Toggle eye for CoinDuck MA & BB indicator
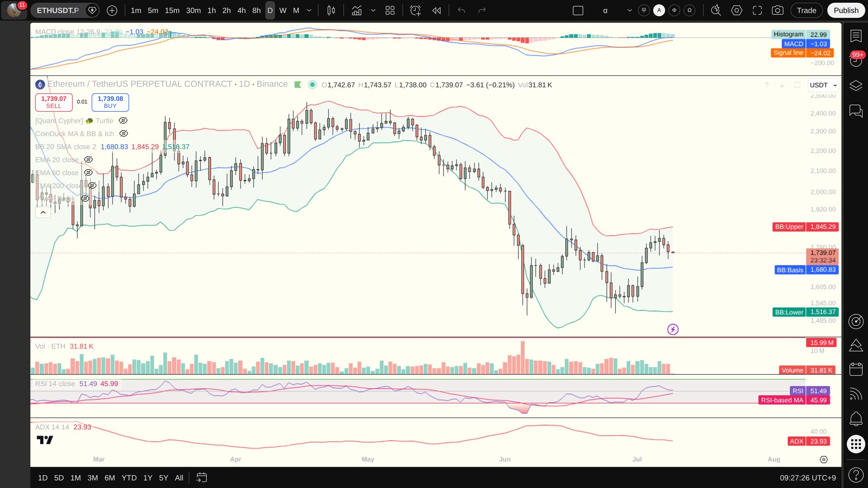 pyautogui.click(x=124, y=133)
